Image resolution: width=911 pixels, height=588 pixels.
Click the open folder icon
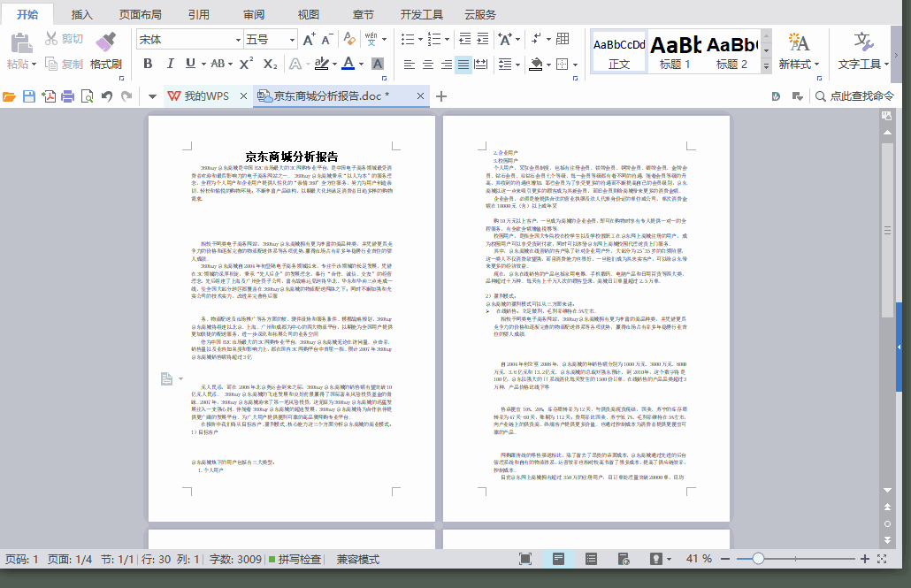(10, 96)
